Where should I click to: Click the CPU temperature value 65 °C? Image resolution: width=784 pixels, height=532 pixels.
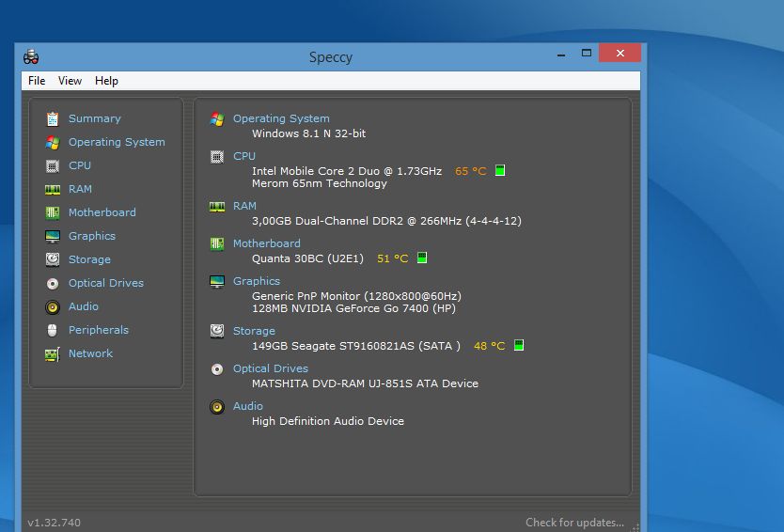point(471,171)
